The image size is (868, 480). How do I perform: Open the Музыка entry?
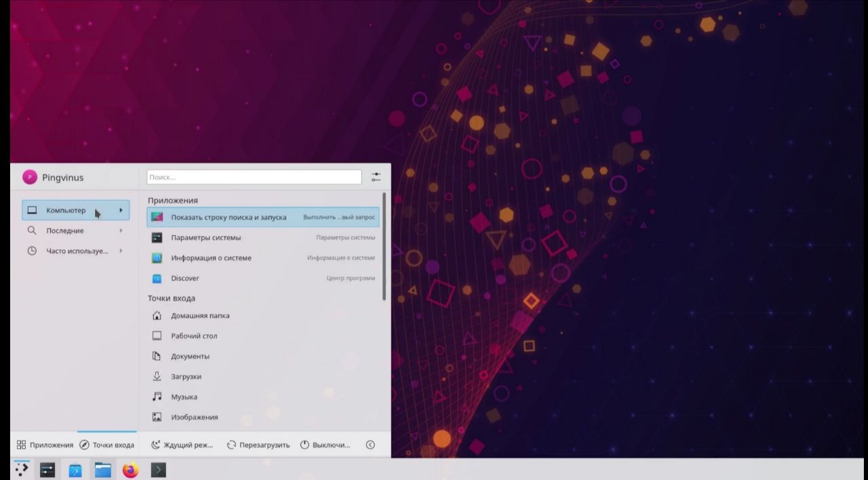click(x=263, y=397)
